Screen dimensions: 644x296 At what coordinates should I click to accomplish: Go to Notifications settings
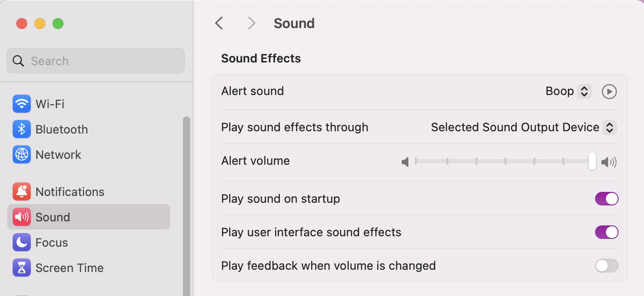[70, 191]
